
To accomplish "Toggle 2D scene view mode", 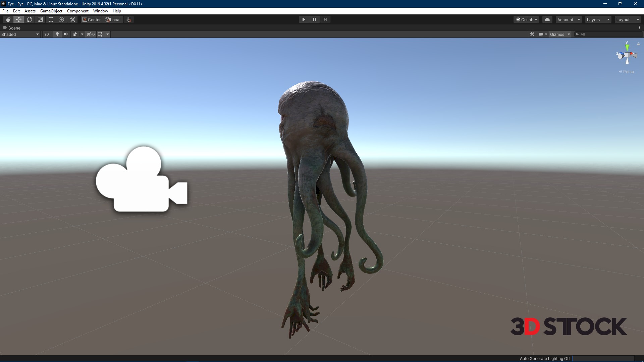I will (x=47, y=34).
